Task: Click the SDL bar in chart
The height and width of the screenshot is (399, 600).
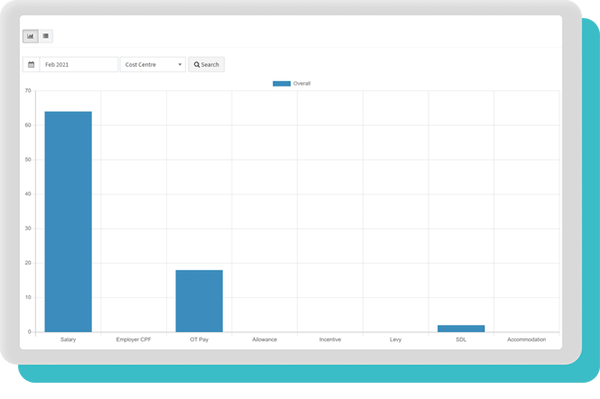Action: (x=461, y=328)
